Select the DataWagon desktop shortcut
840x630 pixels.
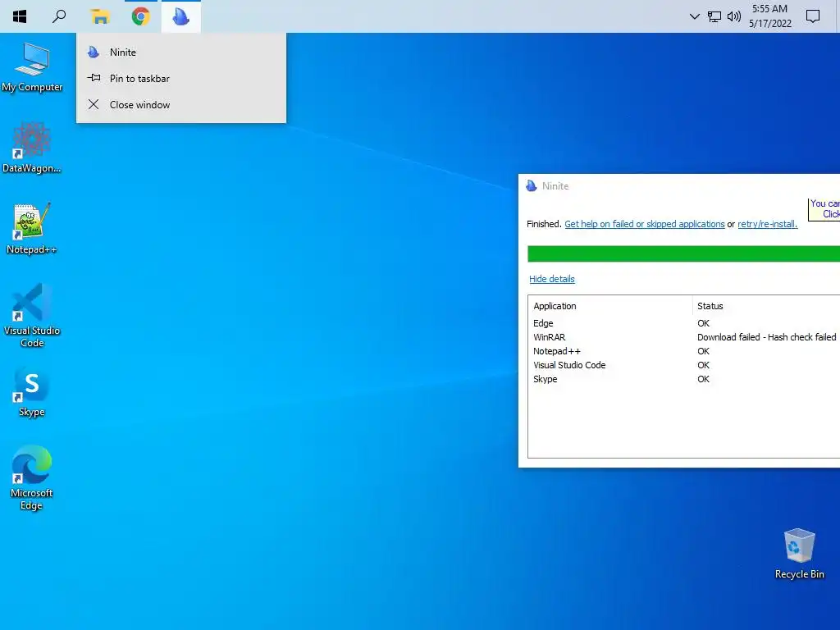pyautogui.click(x=32, y=148)
